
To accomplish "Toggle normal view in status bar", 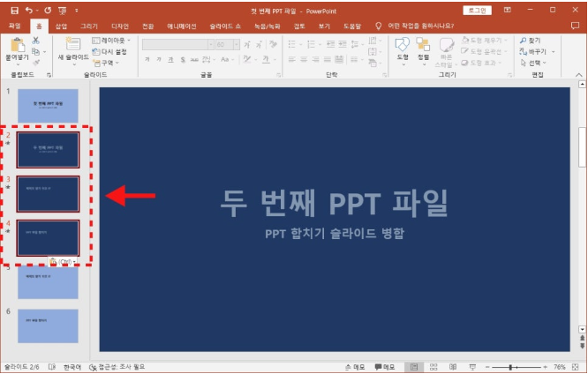I will pyautogui.click(x=412, y=366).
